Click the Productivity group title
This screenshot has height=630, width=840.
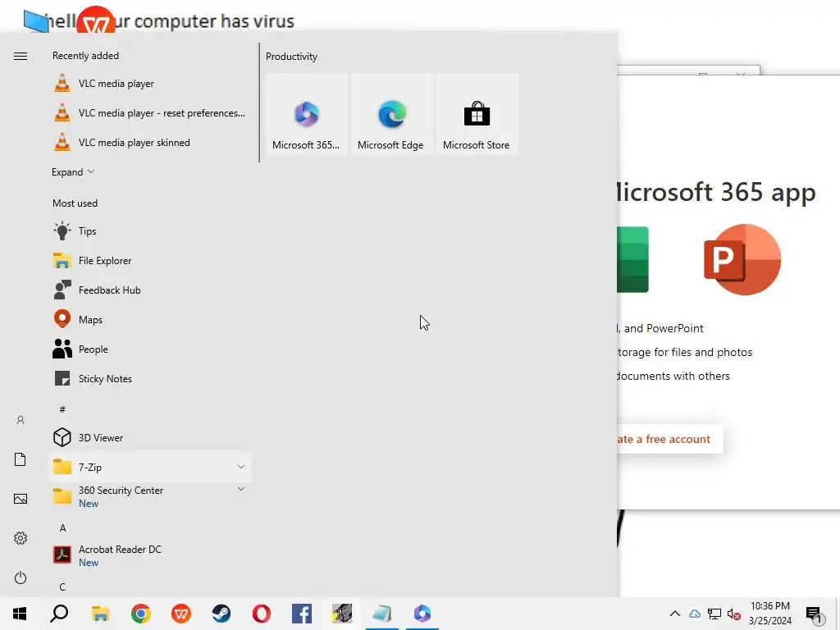(291, 57)
